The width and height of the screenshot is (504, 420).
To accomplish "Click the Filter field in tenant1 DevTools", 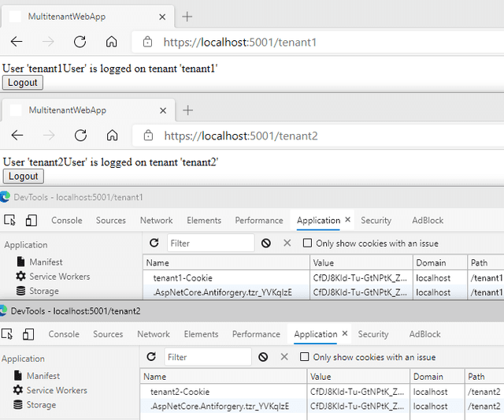I will click(x=209, y=243).
